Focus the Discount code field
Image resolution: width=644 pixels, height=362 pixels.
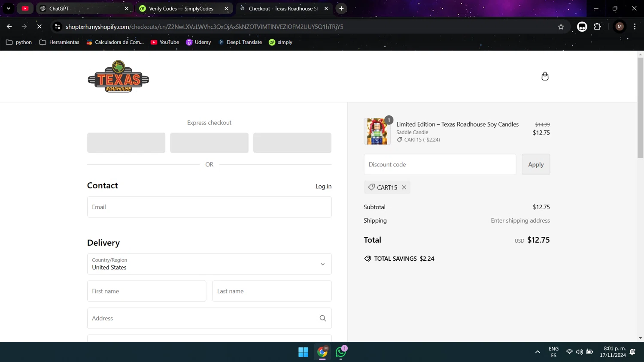pos(440,164)
